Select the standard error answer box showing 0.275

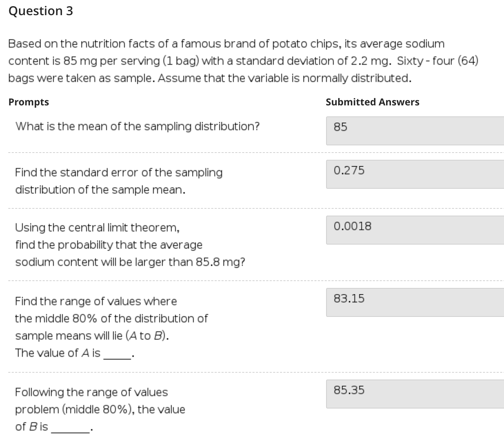(414, 175)
